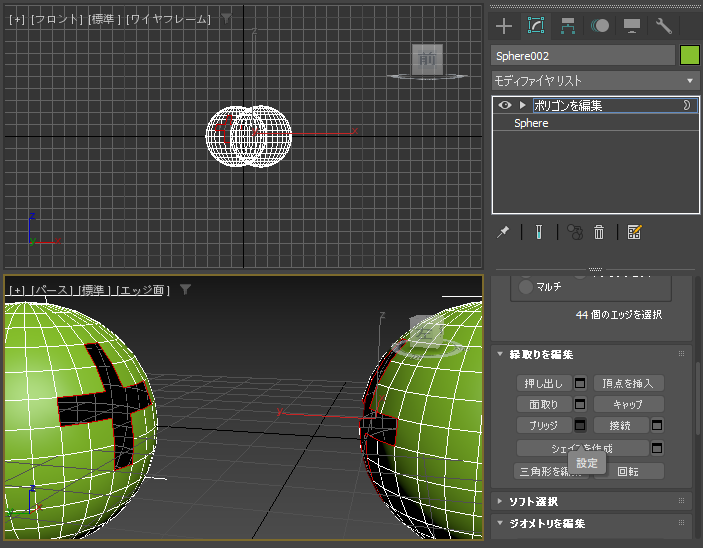Open the green object color swatch
703x548 pixels.
tap(690, 56)
